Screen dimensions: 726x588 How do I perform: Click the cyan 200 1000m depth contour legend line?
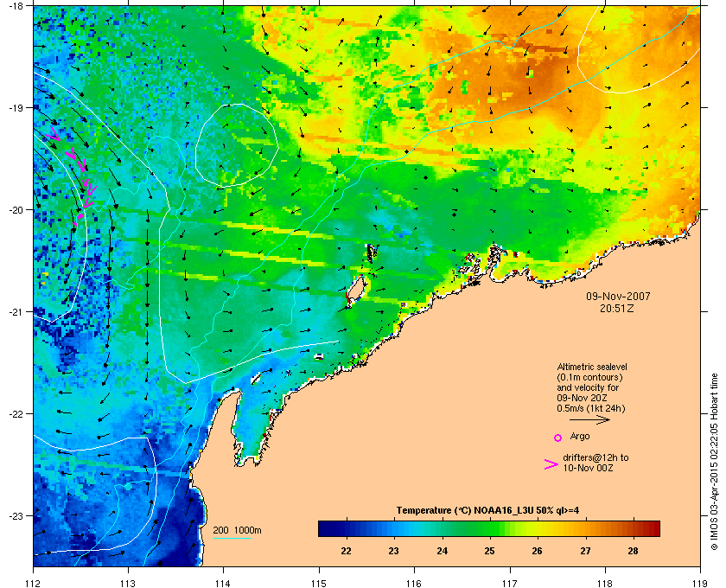(x=232, y=539)
